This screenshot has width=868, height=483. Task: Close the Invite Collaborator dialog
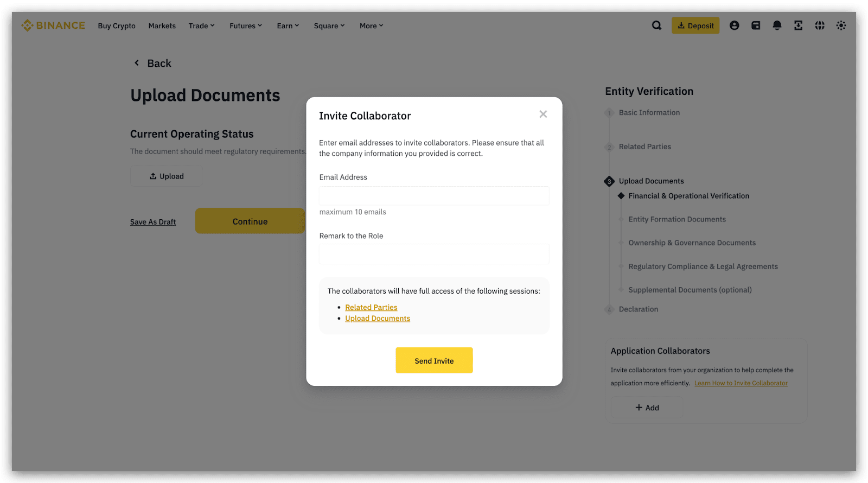[543, 114]
